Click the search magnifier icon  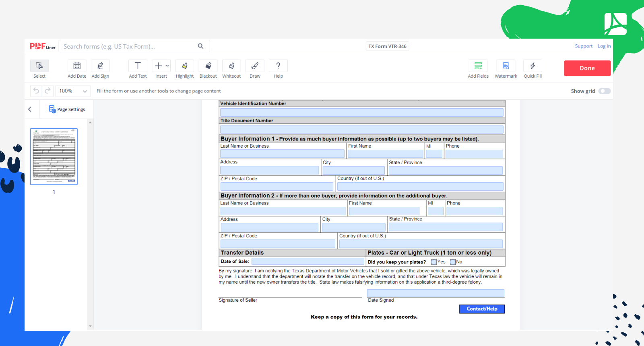coord(200,46)
